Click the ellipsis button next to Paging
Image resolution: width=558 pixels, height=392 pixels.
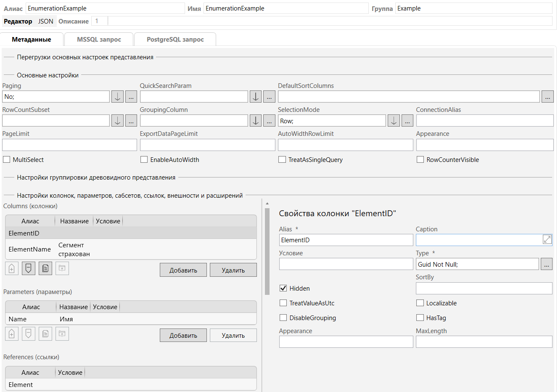point(131,97)
